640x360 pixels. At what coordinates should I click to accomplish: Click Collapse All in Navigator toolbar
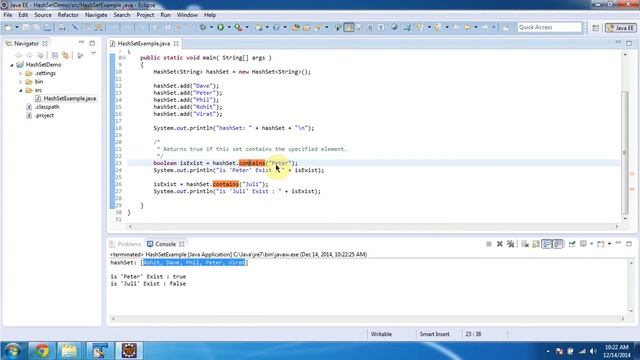coord(55,55)
